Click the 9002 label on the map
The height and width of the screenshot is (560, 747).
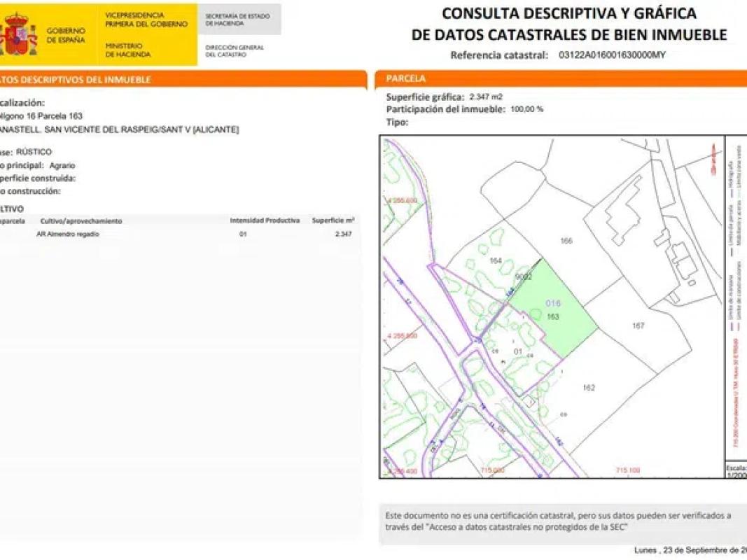tap(524, 277)
